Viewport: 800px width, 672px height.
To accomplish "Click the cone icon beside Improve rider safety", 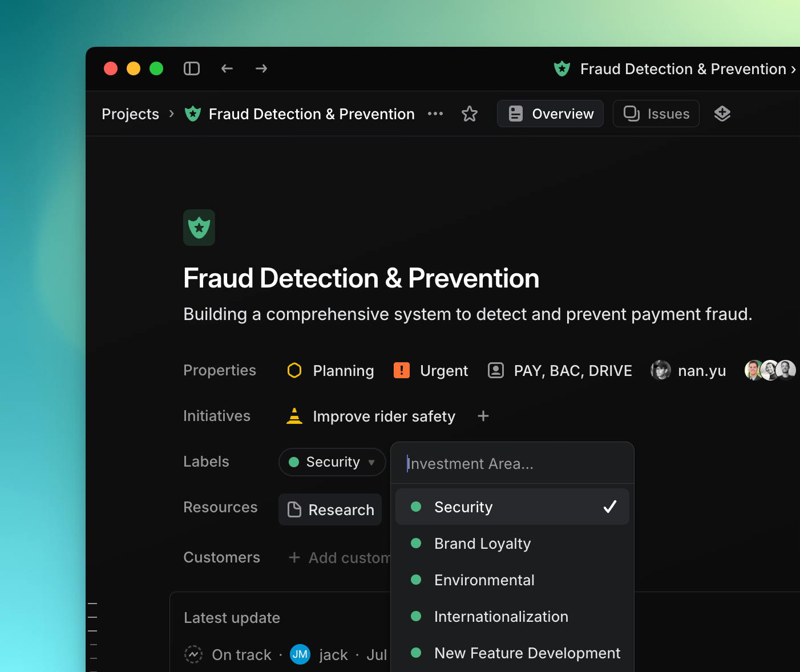I will pyautogui.click(x=294, y=416).
